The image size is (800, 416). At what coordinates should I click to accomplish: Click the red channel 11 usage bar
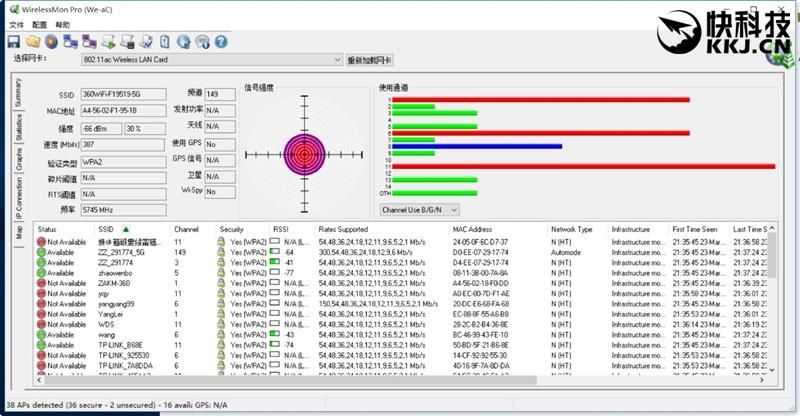[x=584, y=166]
